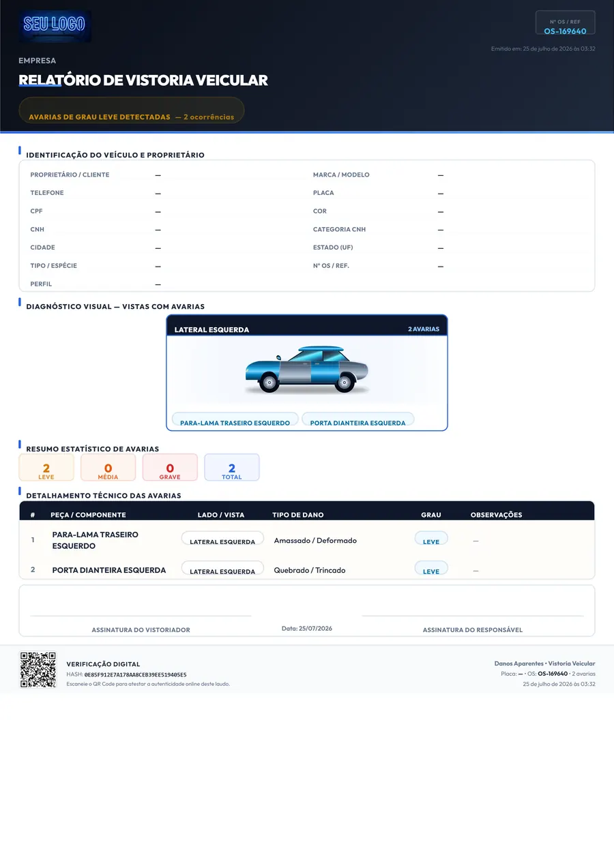This screenshot has height=868, width=614.
Task: Click 'PORTA DIANTEIRA ESQUERDA' in table row 2
Action: click(x=109, y=570)
